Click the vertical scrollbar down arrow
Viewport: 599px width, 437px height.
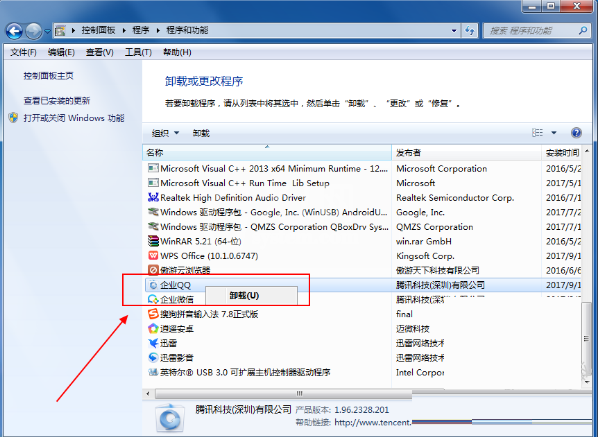(586, 382)
